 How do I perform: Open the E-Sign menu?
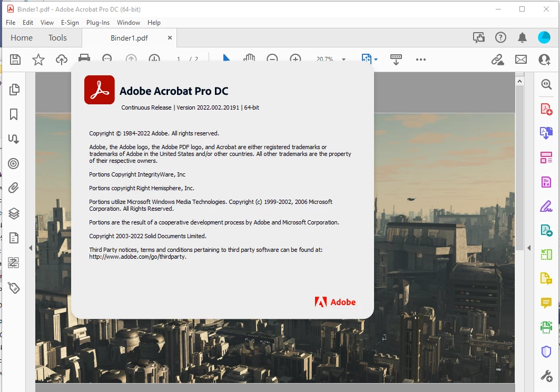[x=70, y=23]
